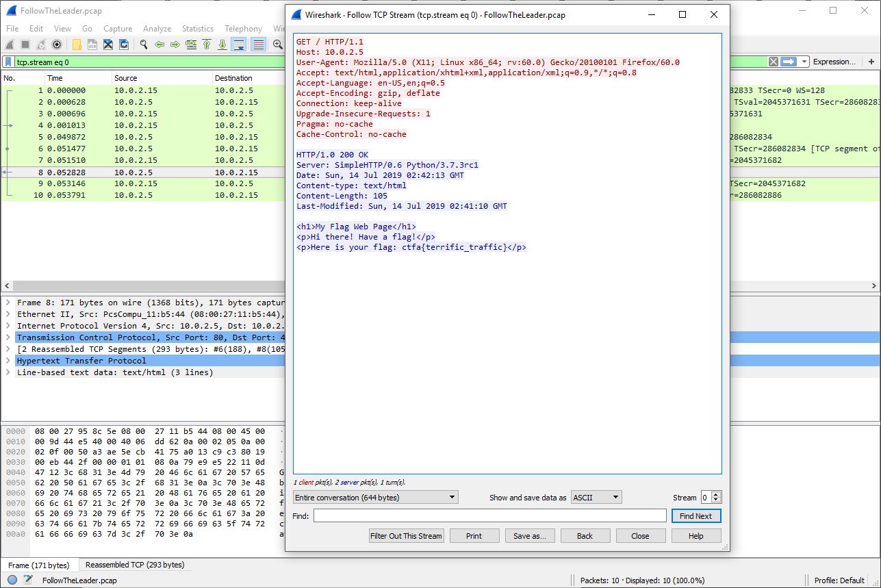Click the go to specific packet icon
This screenshot has width=881, height=588.
190,44
